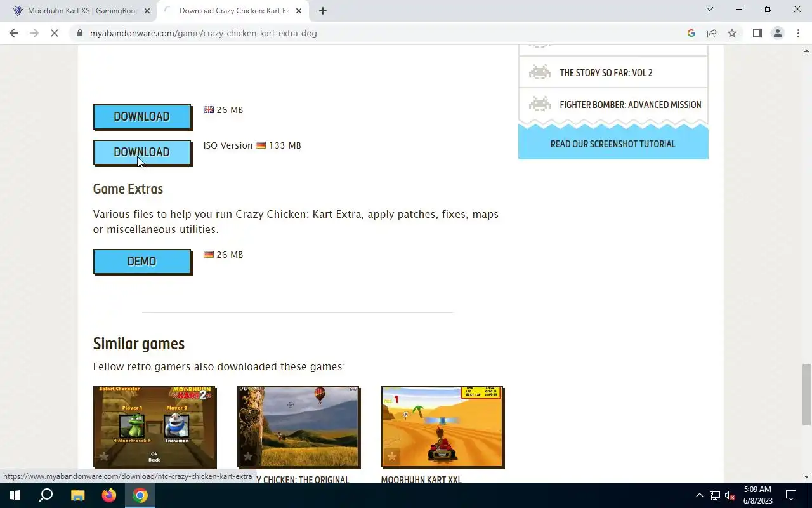Share this page icon
This screenshot has width=812, height=508.
click(712, 33)
